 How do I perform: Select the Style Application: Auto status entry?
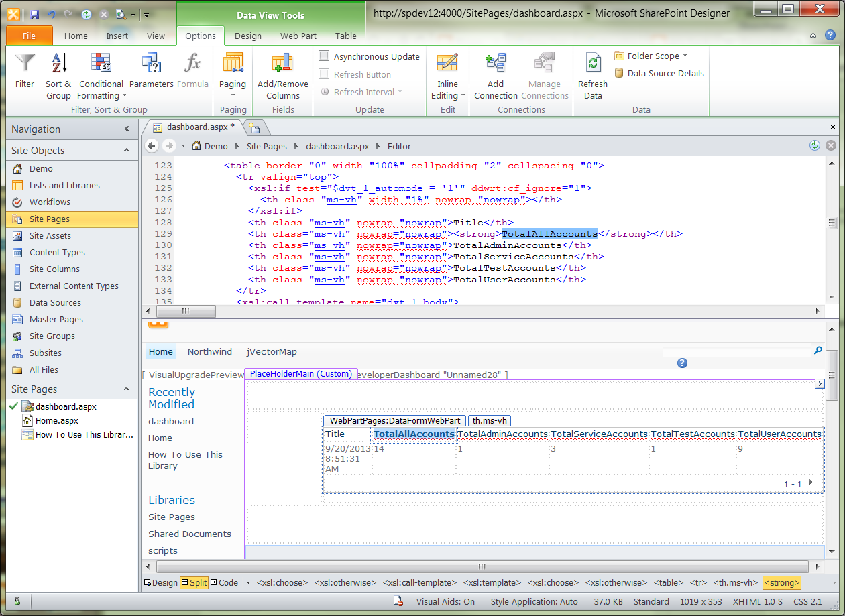tap(534, 602)
